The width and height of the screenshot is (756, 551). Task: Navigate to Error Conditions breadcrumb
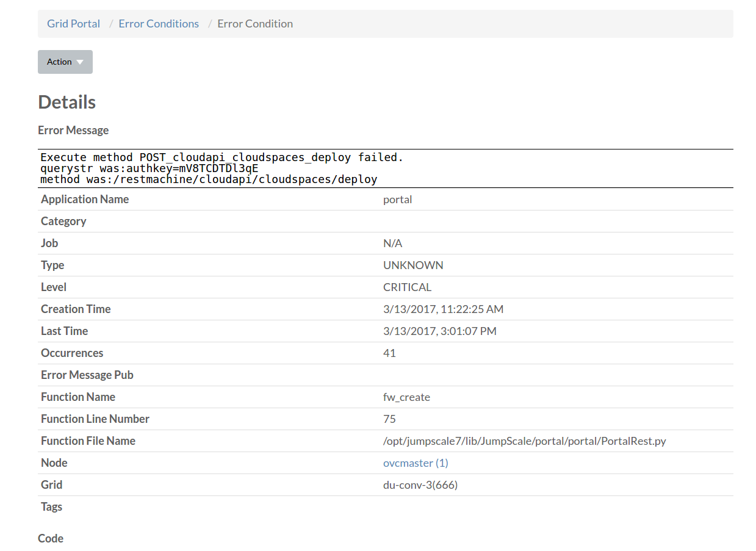click(159, 24)
